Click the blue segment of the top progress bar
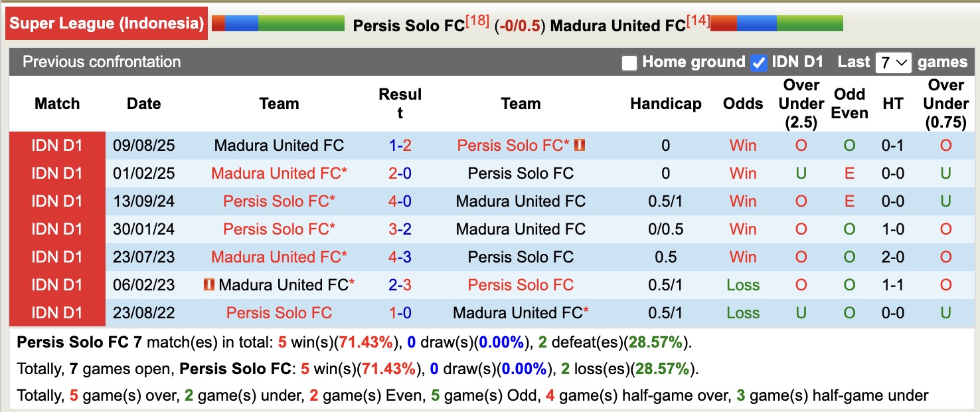 click(242, 23)
